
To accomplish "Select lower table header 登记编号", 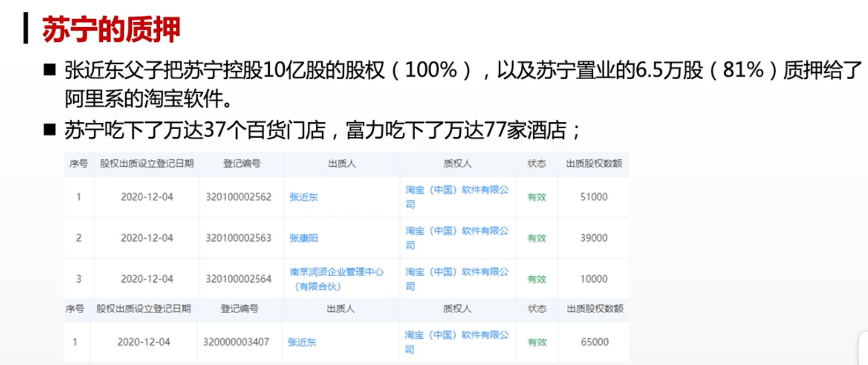I will coord(239,309).
